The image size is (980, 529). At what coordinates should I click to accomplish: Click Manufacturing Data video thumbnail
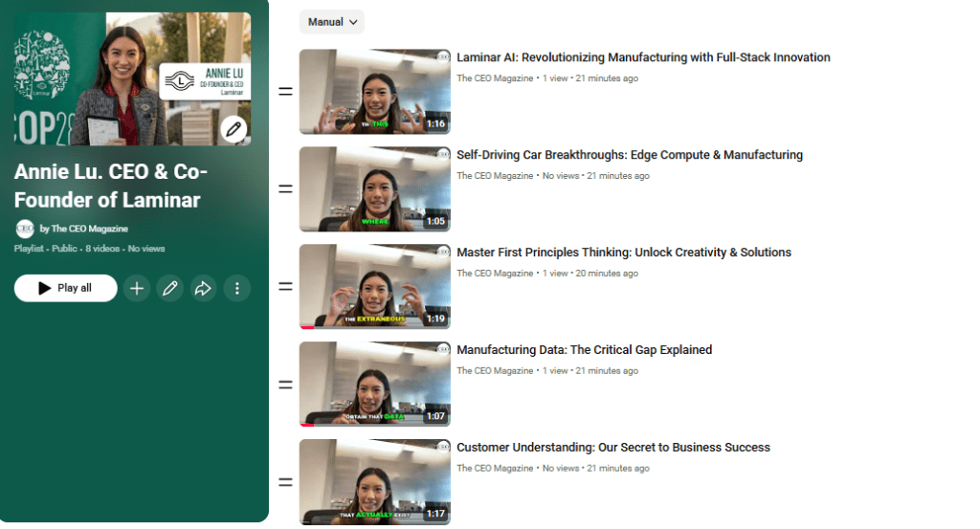pos(375,385)
